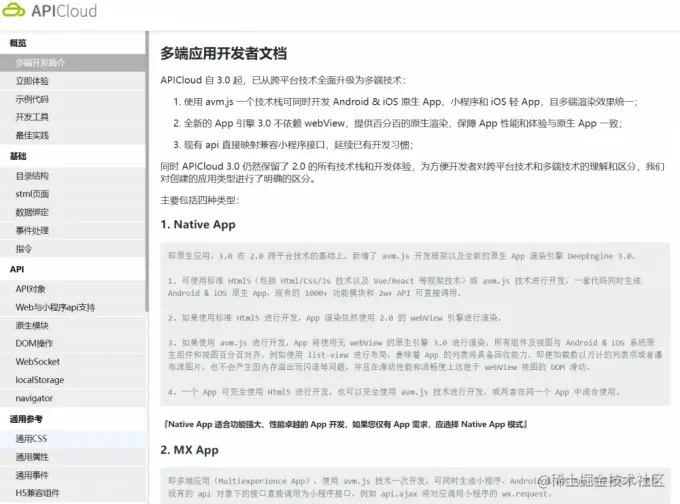Select the 指令 sidebar entry
The height and width of the screenshot is (504, 680).
coord(72,249)
